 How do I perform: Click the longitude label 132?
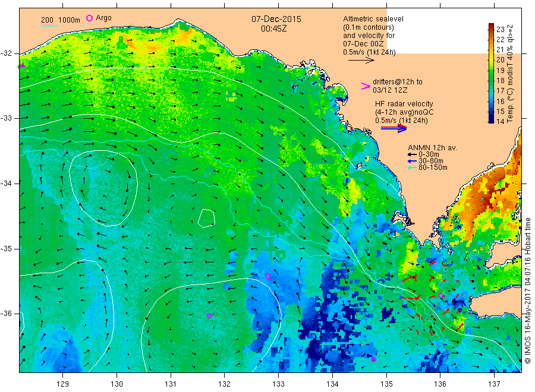tap(225, 384)
